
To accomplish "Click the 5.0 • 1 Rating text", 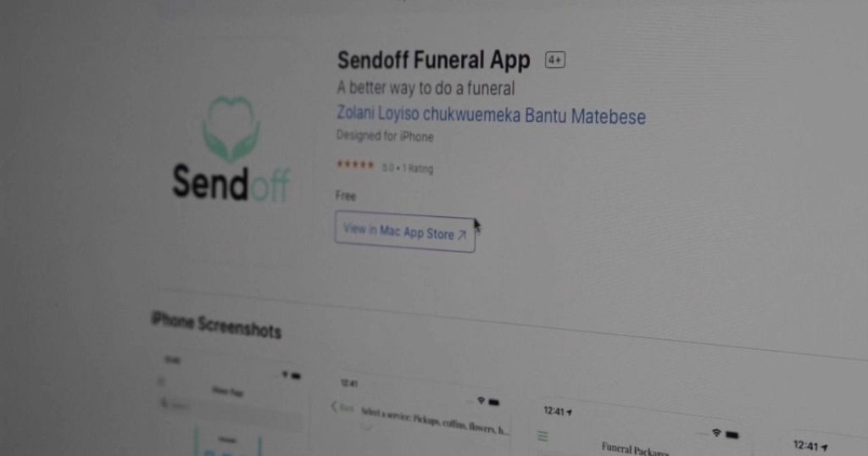I will click(x=408, y=168).
